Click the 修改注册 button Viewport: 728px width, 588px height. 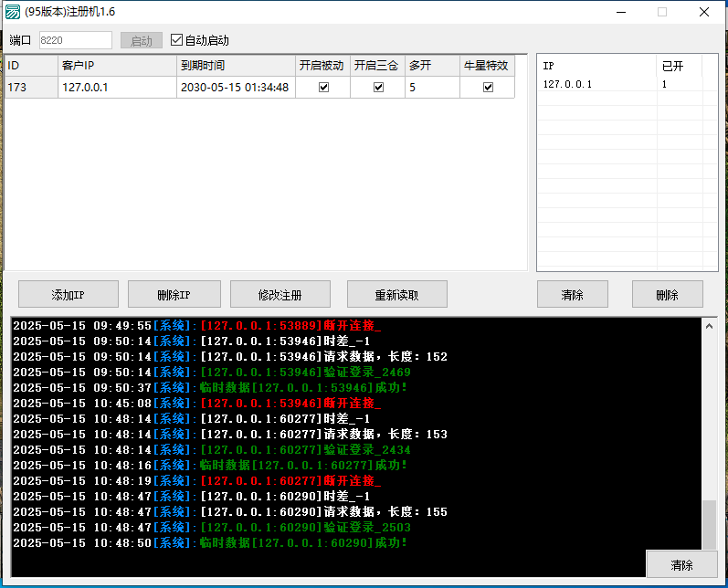[280, 294]
